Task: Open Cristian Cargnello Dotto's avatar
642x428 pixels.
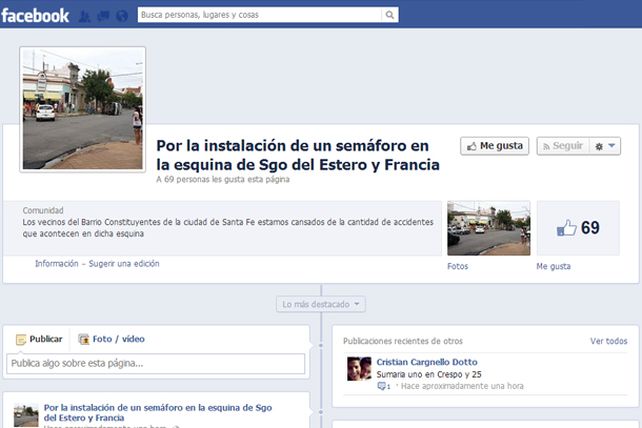Action: [359, 369]
